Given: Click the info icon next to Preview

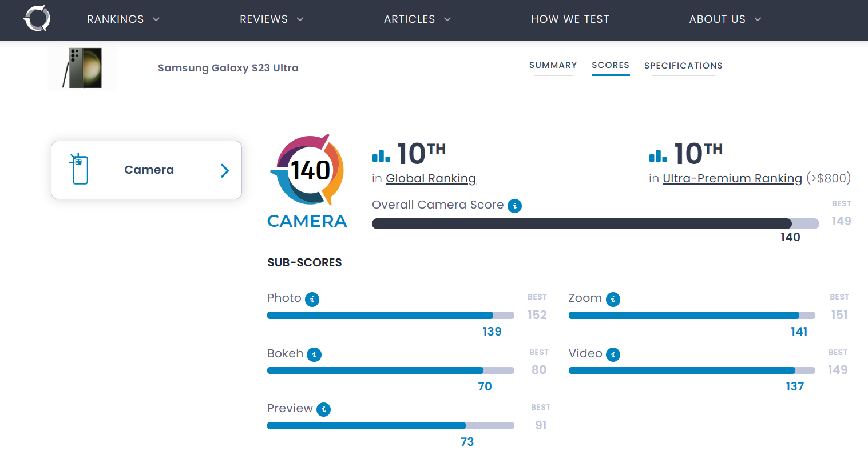Looking at the screenshot, I should 323,409.
